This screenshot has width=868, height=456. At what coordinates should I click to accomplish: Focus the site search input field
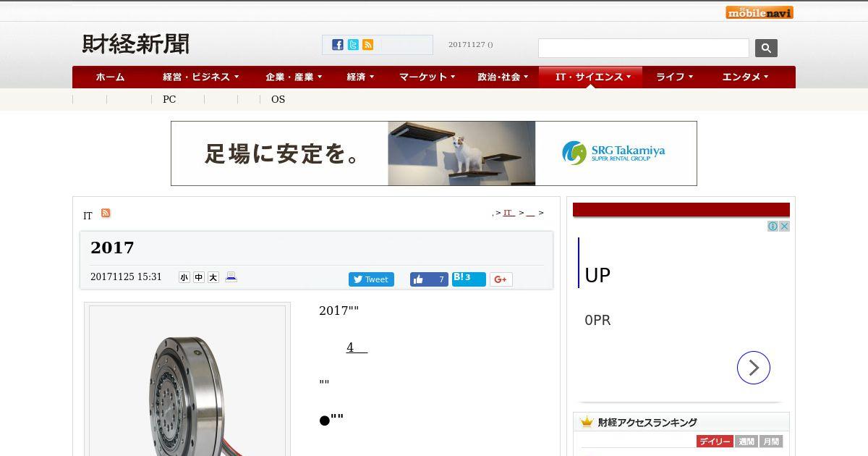[644, 48]
